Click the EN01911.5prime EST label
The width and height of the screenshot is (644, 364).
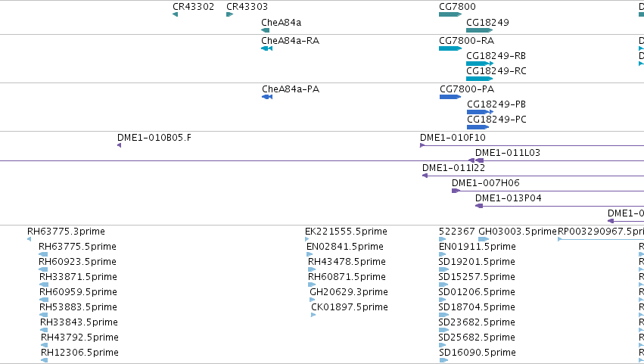tap(478, 247)
